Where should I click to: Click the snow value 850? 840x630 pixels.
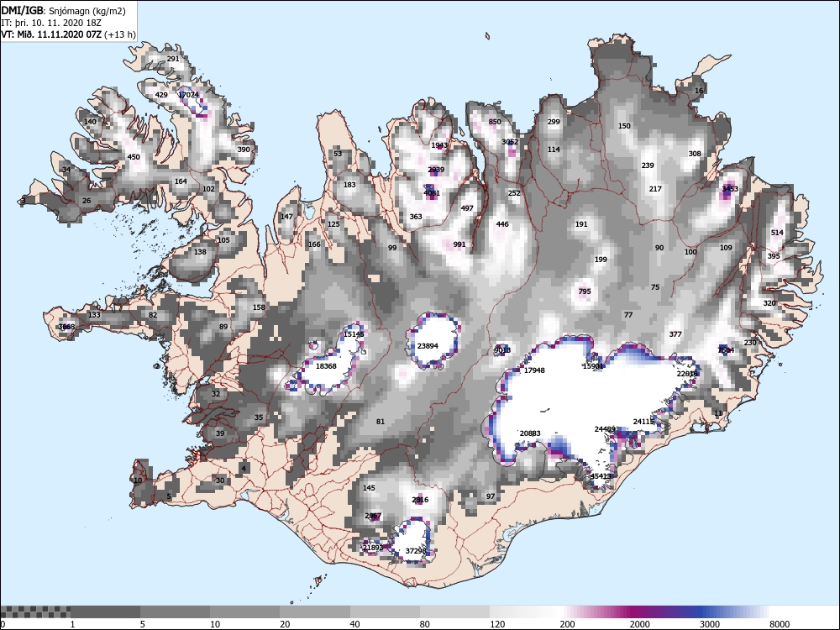click(x=495, y=122)
